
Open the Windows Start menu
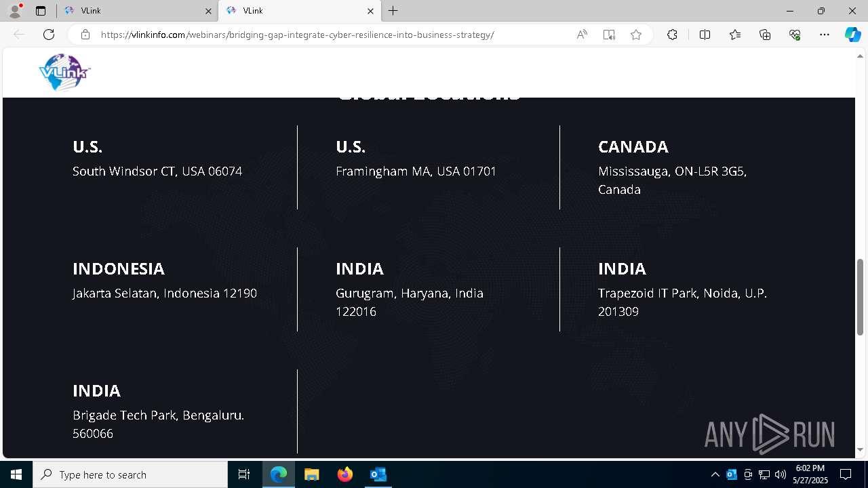tap(16, 474)
